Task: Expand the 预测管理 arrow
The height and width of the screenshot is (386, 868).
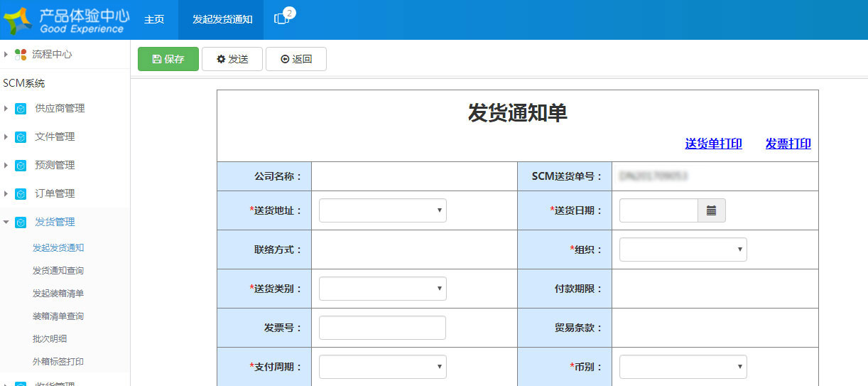Action: (x=6, y=165)
